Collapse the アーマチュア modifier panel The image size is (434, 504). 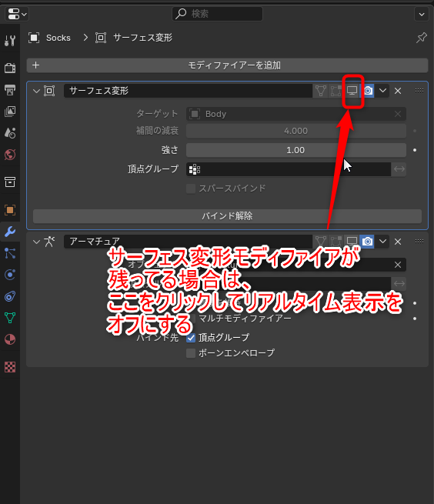click(36, 242)
